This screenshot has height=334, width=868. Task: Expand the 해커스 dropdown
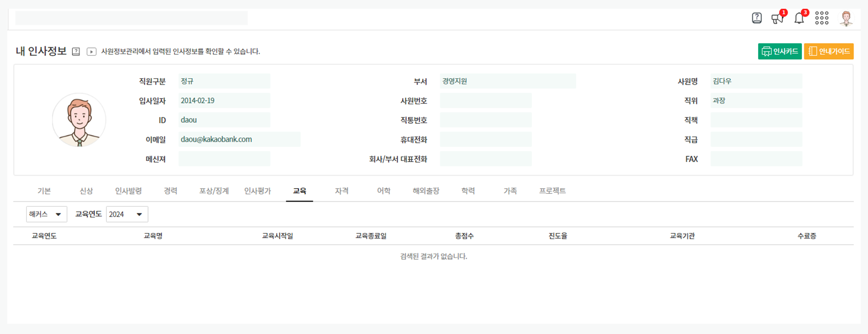click(x=46, y=214)
